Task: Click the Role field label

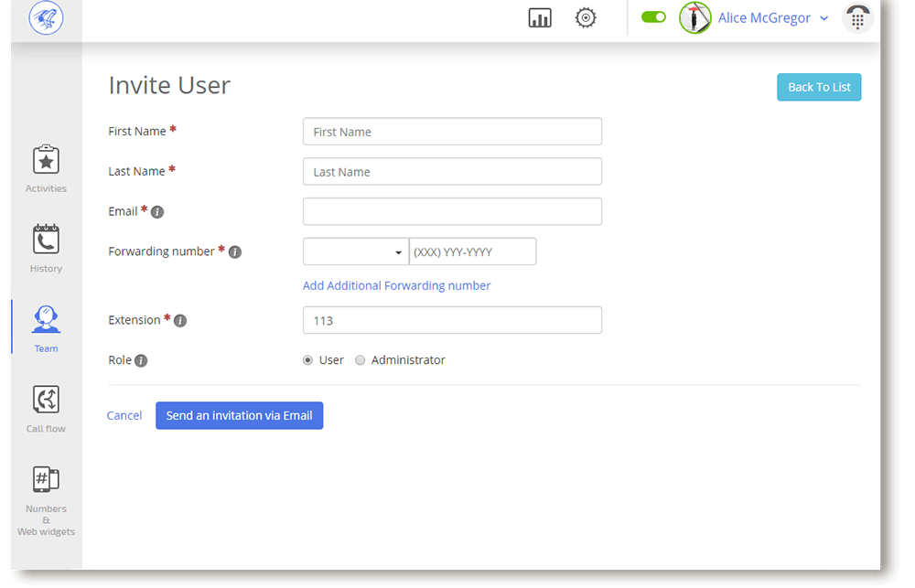Action: click(120, 360)
